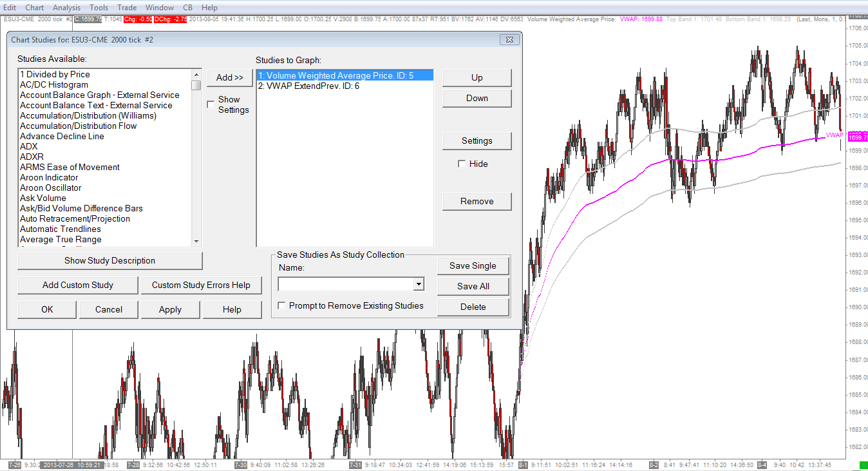
Task: Open the Chart menu
Action: 34,8
